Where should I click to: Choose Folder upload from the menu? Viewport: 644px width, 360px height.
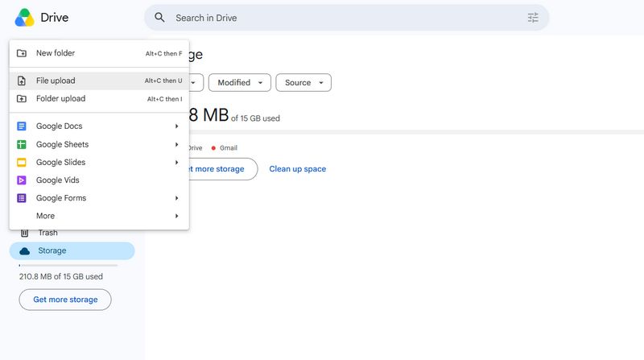99,98
